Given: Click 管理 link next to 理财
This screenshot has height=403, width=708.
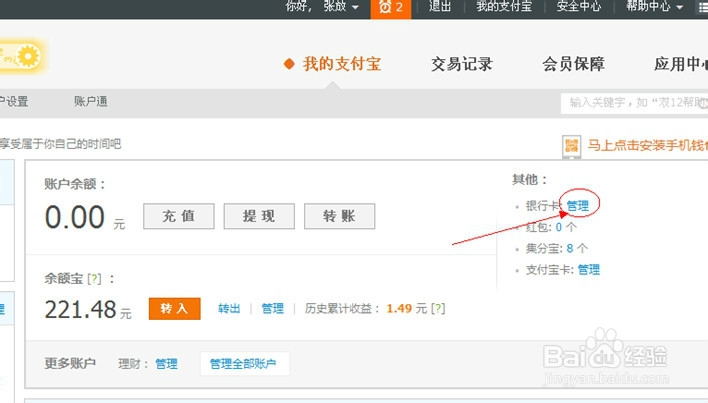Looking at the screenshot, I should tap(167, 364).
